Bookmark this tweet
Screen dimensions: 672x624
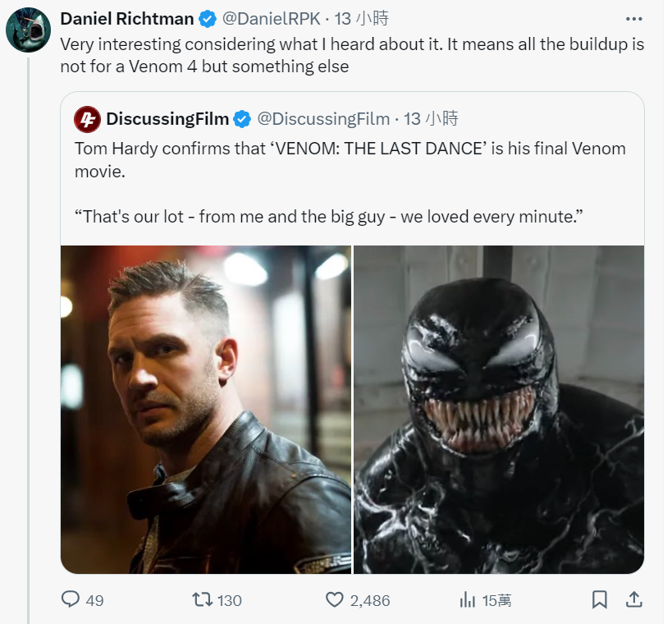tap(600, 600)
